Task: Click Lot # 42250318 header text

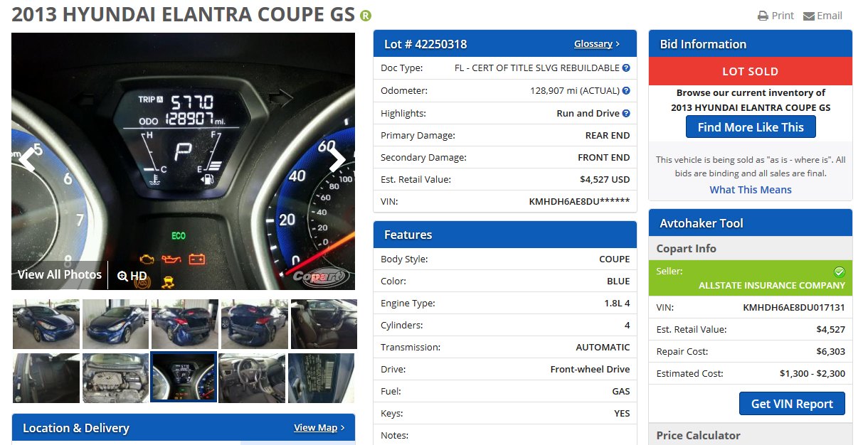Action: click(425, 44)
